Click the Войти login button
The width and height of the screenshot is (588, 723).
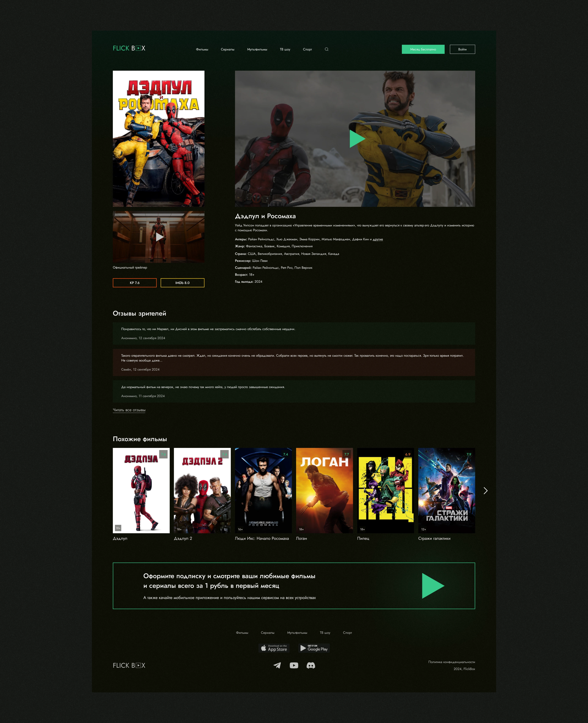462,49
